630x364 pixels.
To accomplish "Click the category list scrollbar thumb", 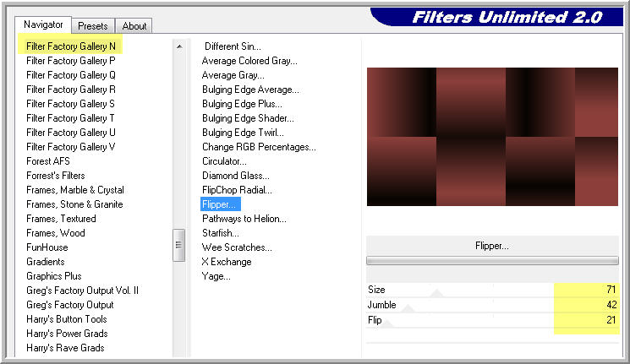I will click(x=178, y=245).
